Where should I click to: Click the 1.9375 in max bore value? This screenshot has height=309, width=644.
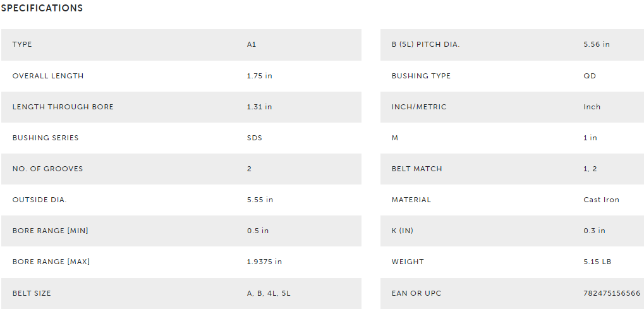click(x=265, y=262)
